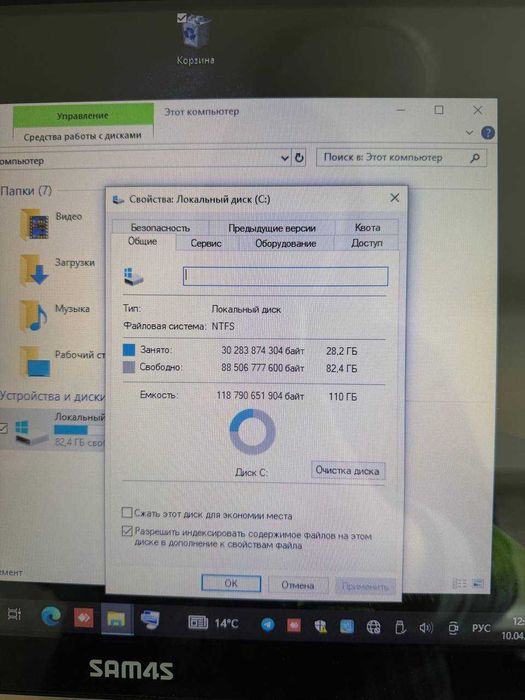The image size is (525, 700).
Task: Click the Отмена button
Action: click(x=298, y=585)
